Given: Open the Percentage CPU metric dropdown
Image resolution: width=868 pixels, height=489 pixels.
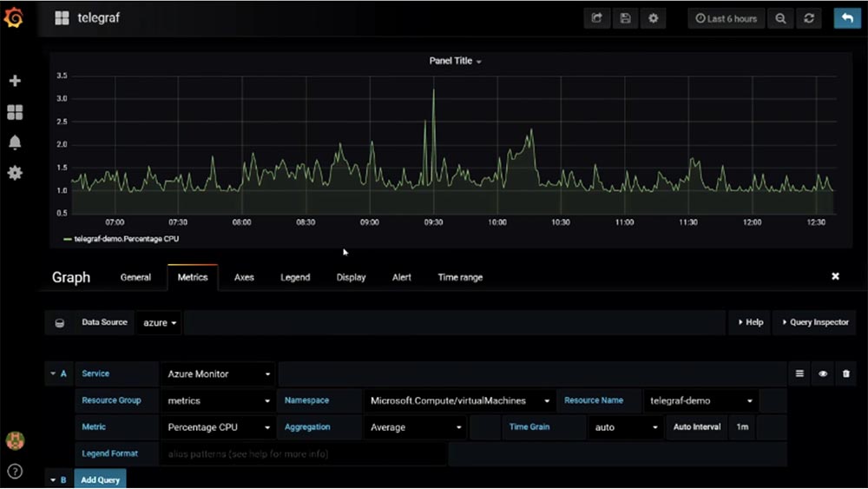Looking at the screenshot, I should (219, 427).
